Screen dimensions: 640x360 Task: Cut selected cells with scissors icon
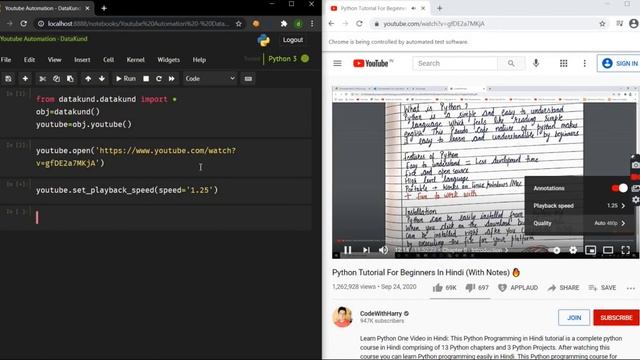pos(42,79)
